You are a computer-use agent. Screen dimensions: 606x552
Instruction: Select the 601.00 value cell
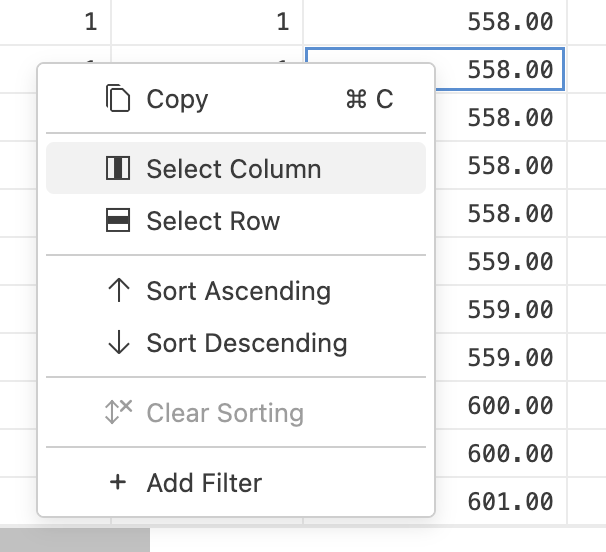point(500,501)
